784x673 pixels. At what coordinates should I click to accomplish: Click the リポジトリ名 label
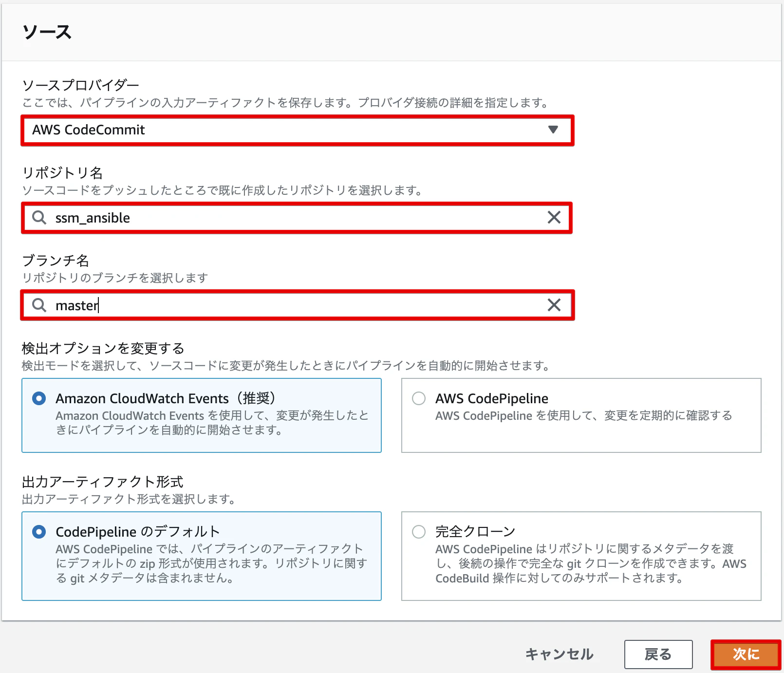point(62,173)
